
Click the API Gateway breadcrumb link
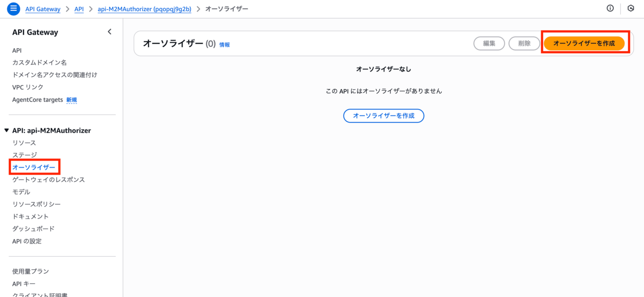coord(43,9)
